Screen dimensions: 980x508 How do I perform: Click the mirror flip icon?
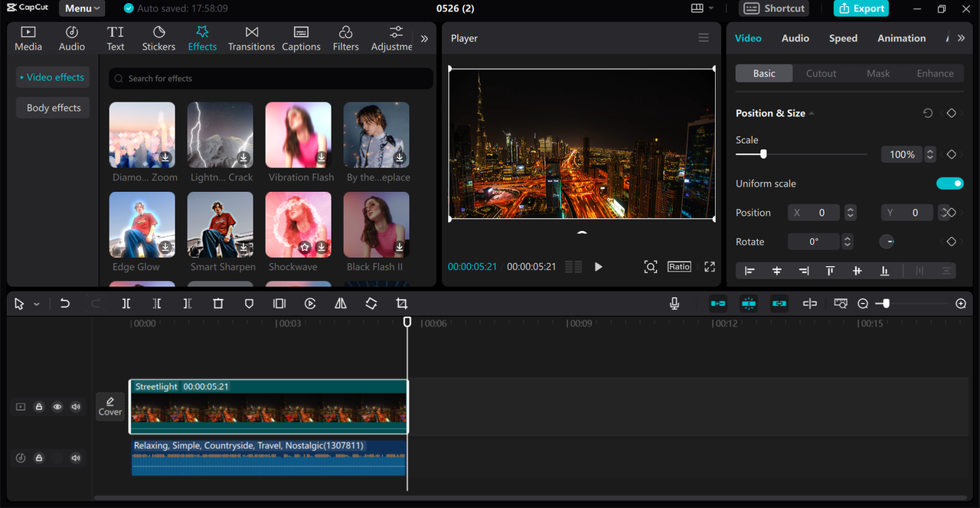coord(341,304)
